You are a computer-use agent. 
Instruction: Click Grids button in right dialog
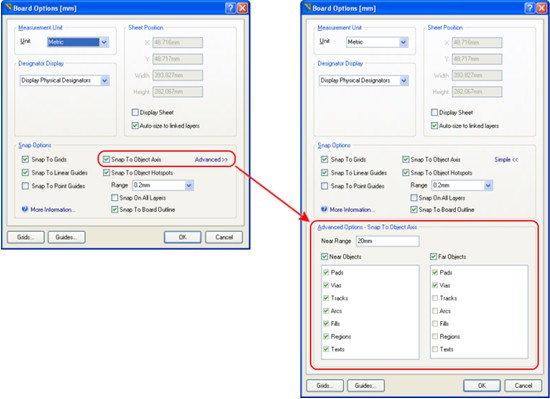click(325, 386)
